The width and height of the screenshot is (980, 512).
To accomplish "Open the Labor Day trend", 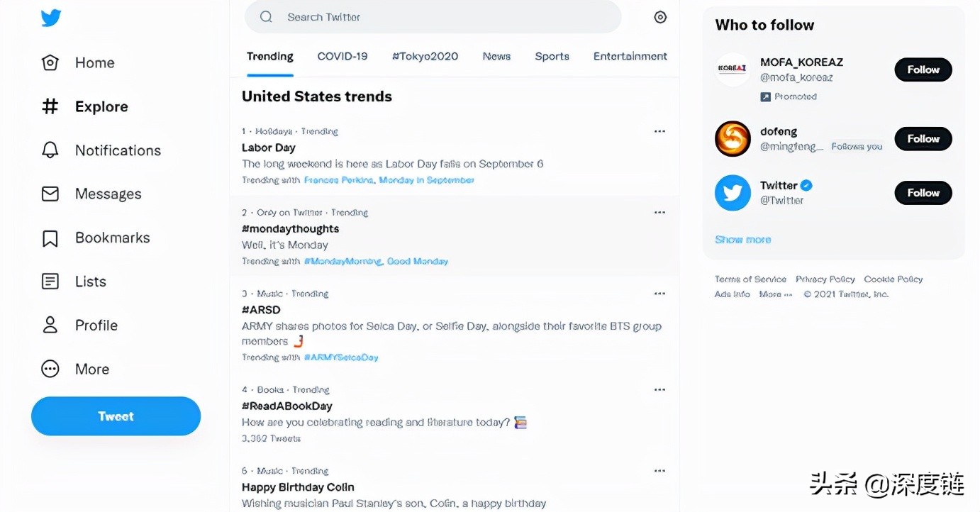I will coord(269,148).
